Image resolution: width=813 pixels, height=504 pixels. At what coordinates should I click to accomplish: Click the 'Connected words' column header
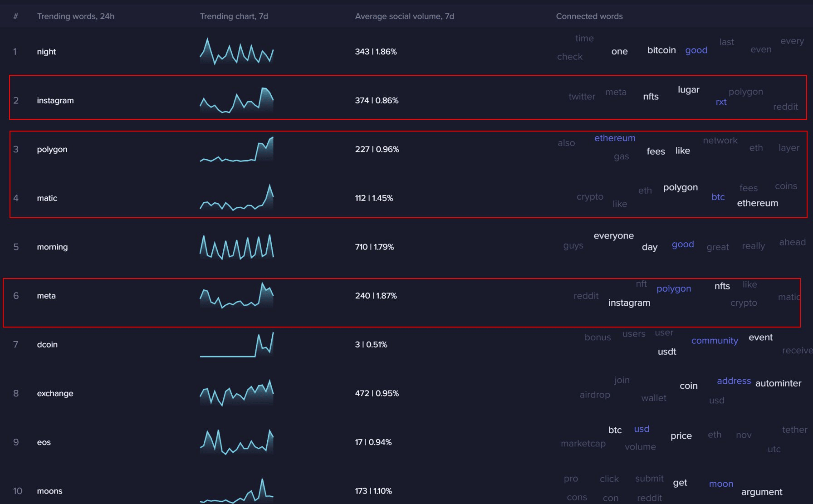pos(589,16)
